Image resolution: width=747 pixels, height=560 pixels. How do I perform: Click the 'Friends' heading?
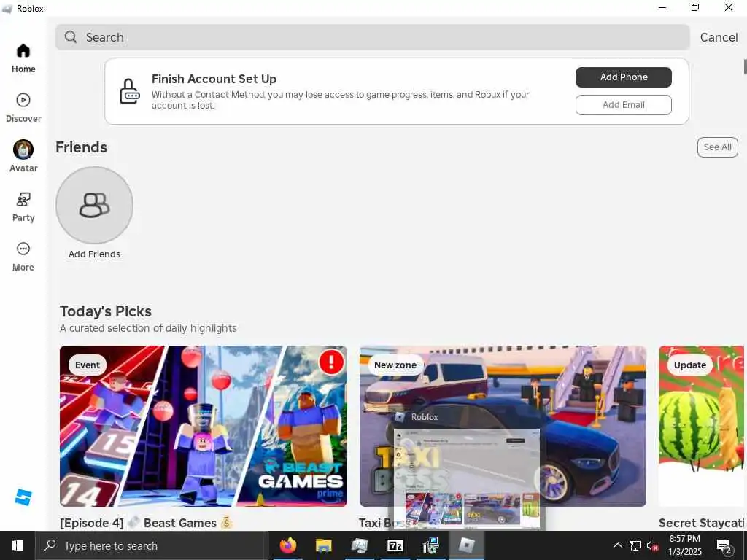pos(81,147)
